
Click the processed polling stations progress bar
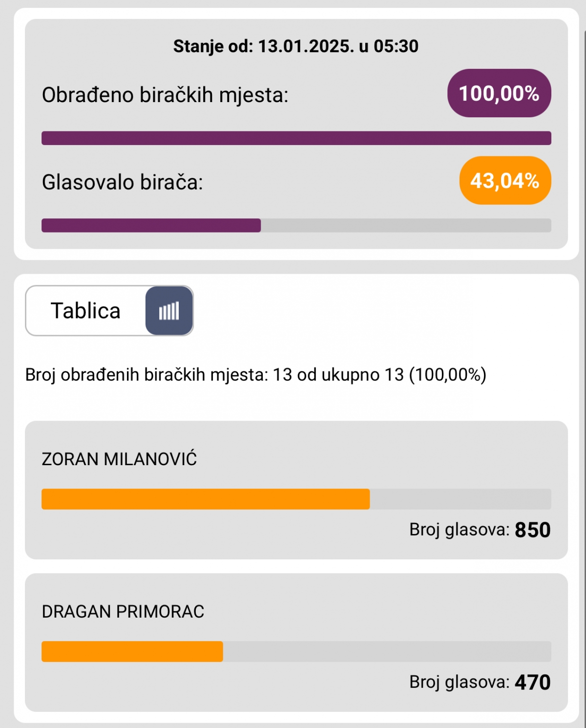pyautogui.click(x=296, y=138)
